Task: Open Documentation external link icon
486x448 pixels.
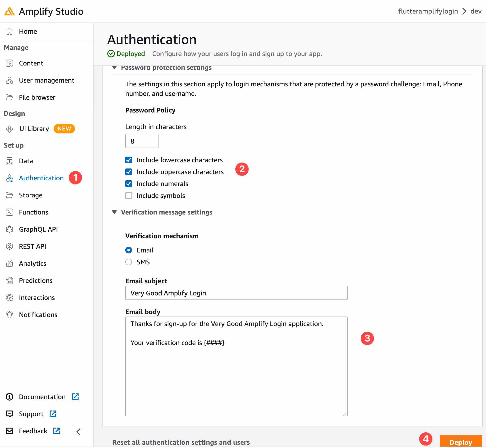Action: pos(75,397)
